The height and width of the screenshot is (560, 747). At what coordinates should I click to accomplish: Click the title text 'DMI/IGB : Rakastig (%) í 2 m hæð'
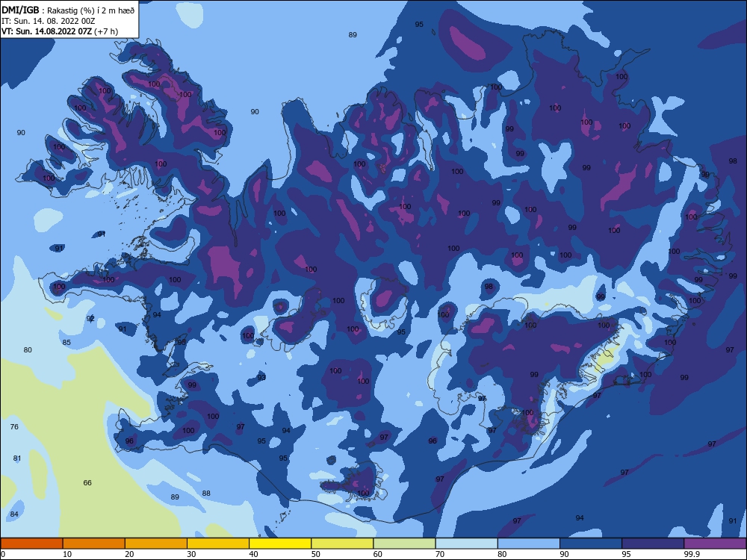click(x=69, y=10)
